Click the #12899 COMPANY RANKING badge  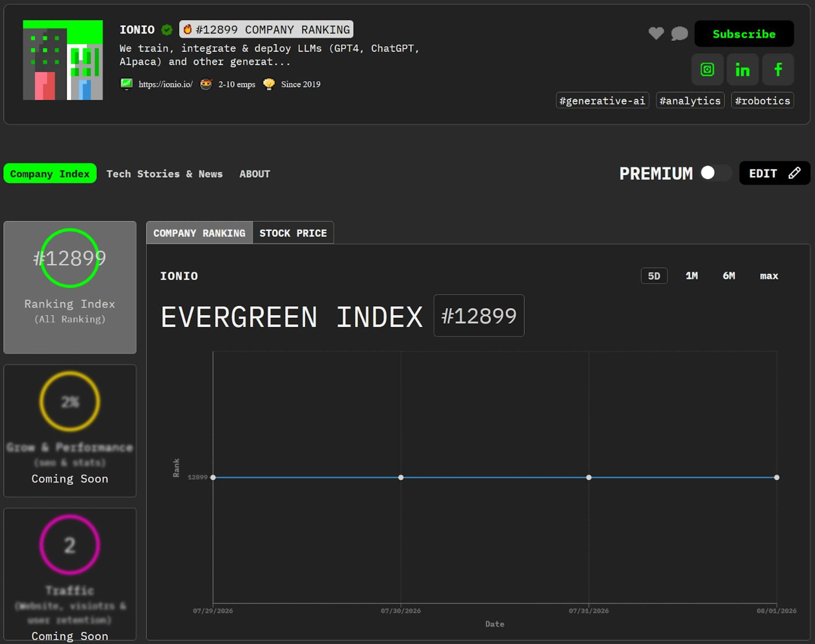[266, 29]
